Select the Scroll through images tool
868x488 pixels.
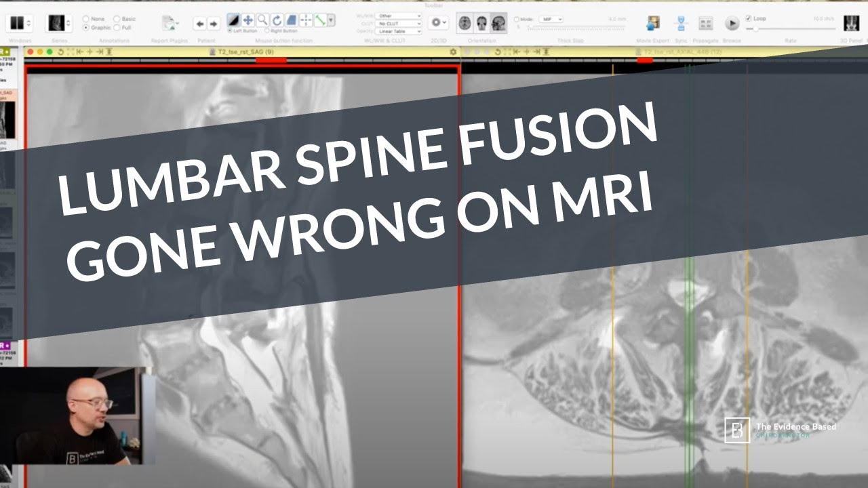click(290, 20)
